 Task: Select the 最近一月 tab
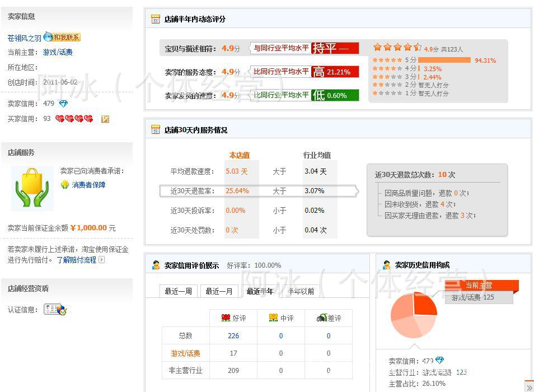coord(219,291)
